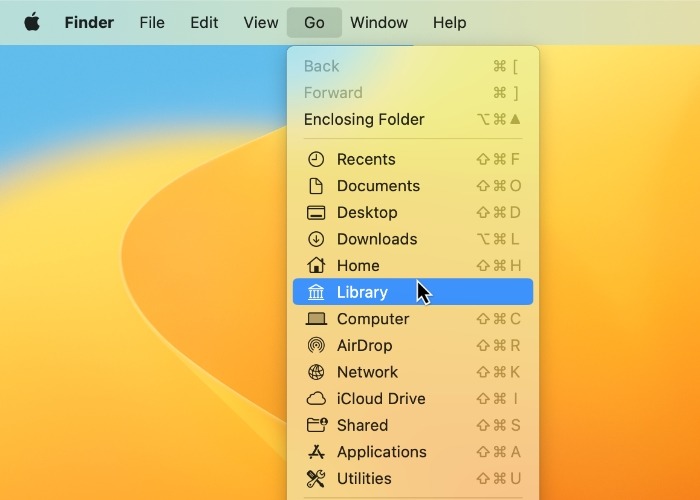700x500 pixels.
Task: Choose Network in the Go menu
Action: click(x=413, y=372)
